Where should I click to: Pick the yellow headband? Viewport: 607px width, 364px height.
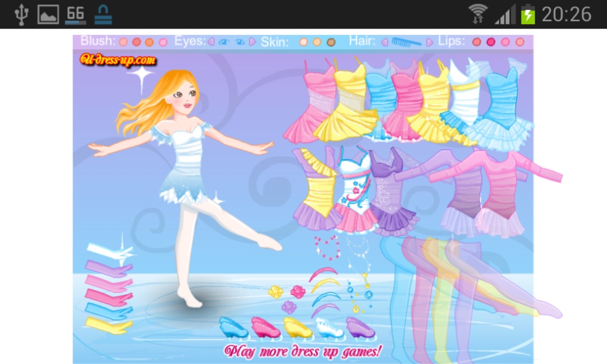pyautogui.click(x=325, y=285)
